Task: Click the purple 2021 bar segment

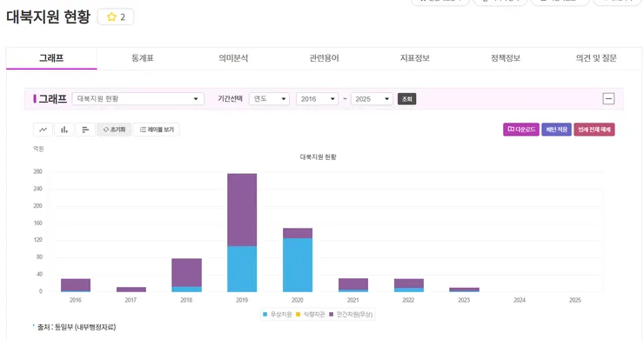Action: (353, 284)
